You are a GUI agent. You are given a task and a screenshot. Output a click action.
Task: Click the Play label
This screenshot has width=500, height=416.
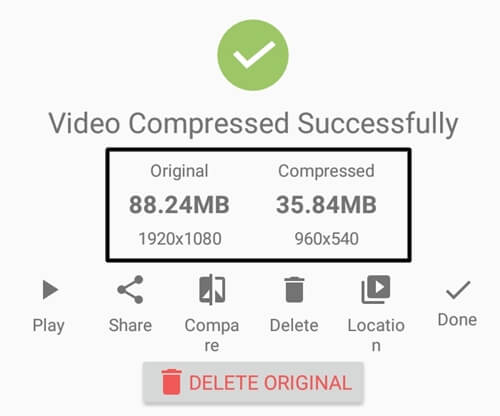tap(49, 326)
